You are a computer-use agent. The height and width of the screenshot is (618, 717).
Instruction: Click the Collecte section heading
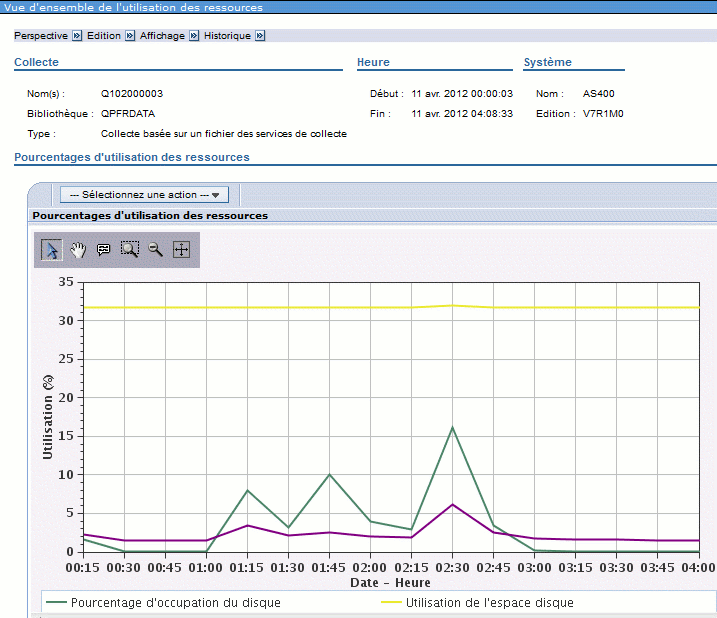point(37,62)
